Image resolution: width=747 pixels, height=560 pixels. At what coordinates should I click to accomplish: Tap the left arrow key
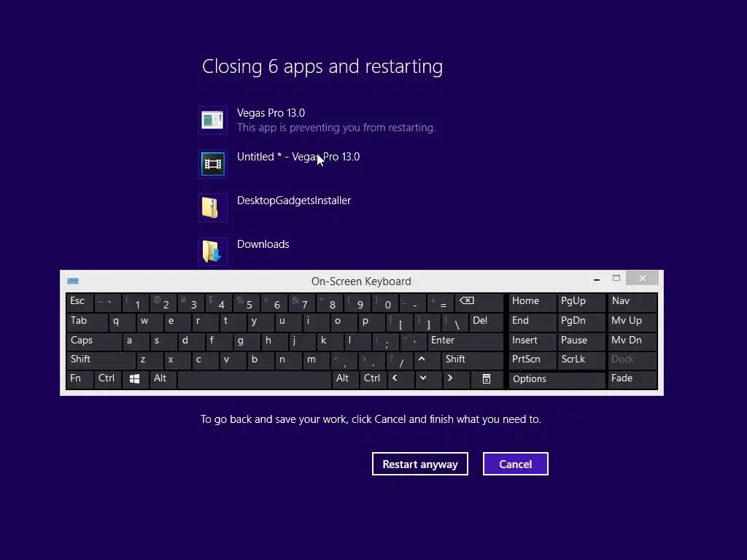pos(400,379)
